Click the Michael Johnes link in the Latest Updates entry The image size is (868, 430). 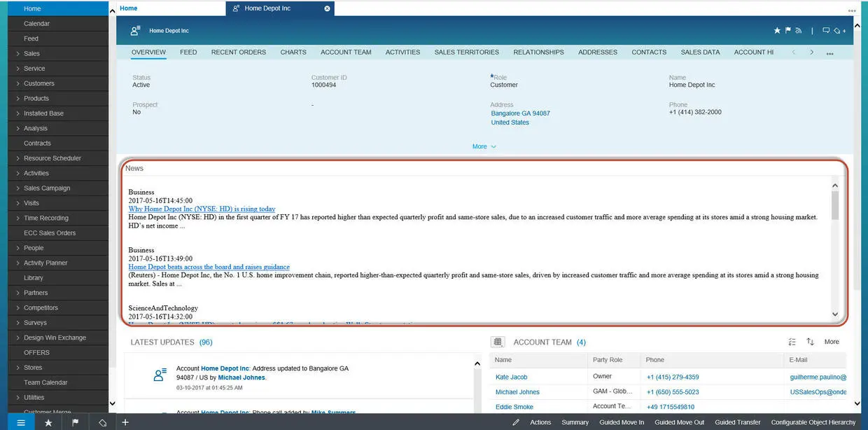click(241, 377)
